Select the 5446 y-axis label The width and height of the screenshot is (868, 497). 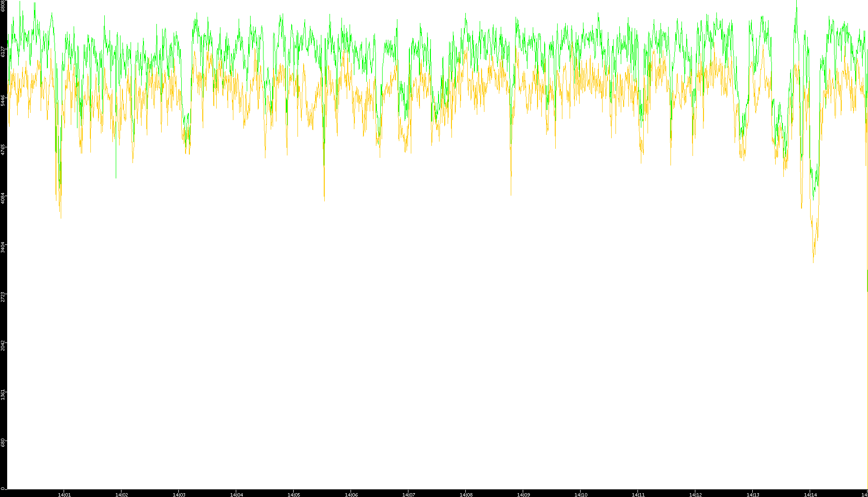pyautogui.click(x=3, y=100)
